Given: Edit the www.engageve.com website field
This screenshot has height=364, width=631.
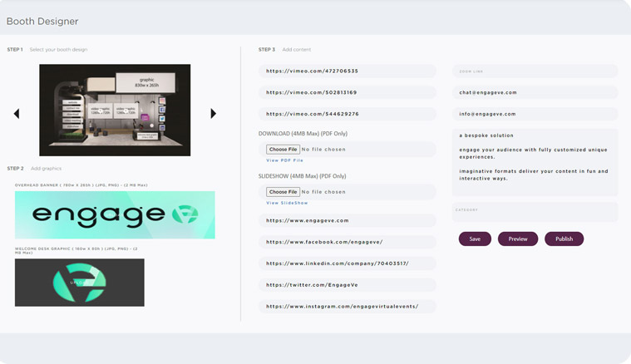Looking at the screenshot, I should [348, 220].
